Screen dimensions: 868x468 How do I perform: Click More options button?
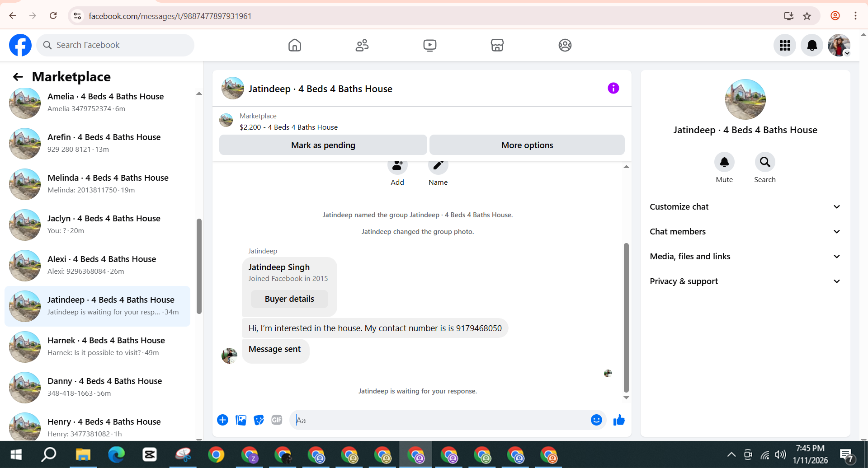527,145
